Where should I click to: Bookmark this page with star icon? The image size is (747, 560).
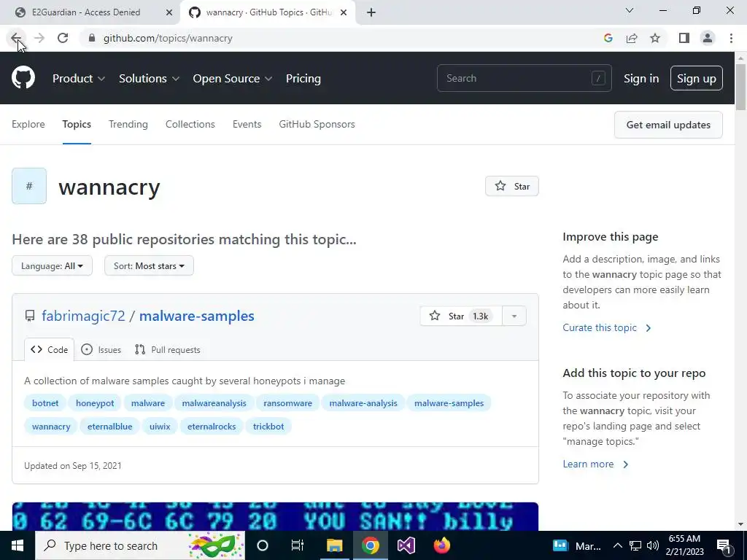point(655,38)
